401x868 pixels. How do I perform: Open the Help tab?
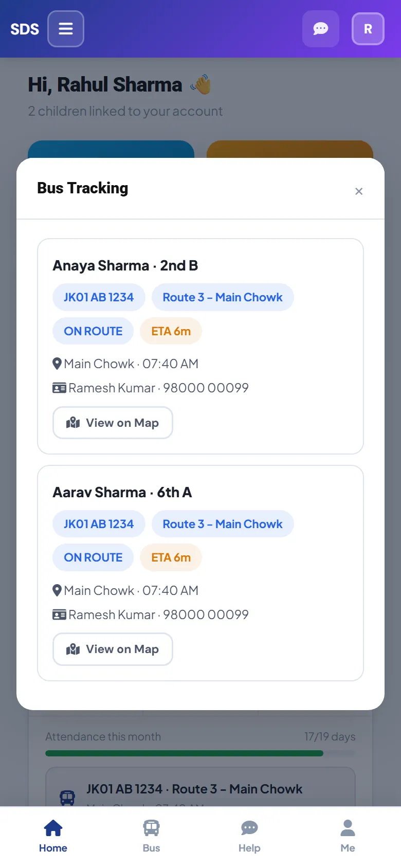click(249, 837)
